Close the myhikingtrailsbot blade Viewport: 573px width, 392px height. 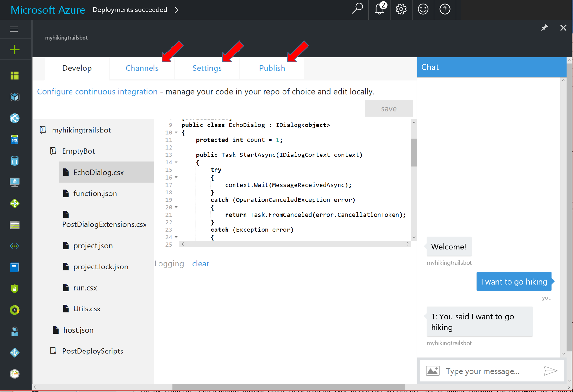coord(563,28)
